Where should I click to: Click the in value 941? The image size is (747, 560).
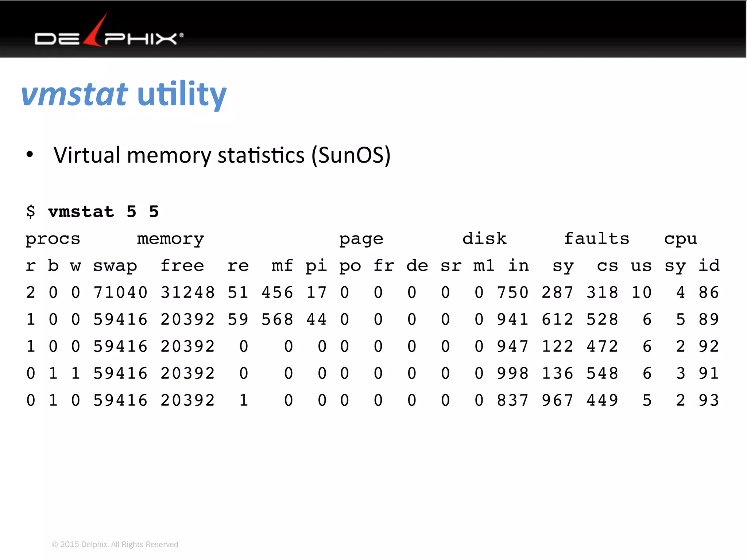(512, 319)
